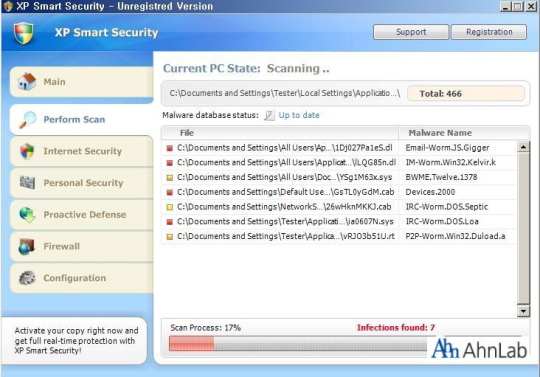
Task: Click the results list scrollbar down arrow
Action: click(523, 311)
